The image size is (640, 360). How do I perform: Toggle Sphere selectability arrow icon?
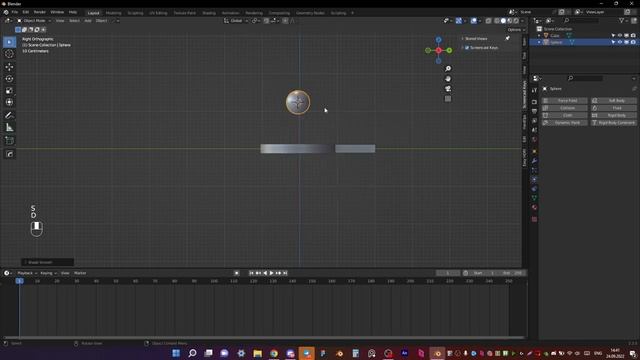click(x=613, y=42)
